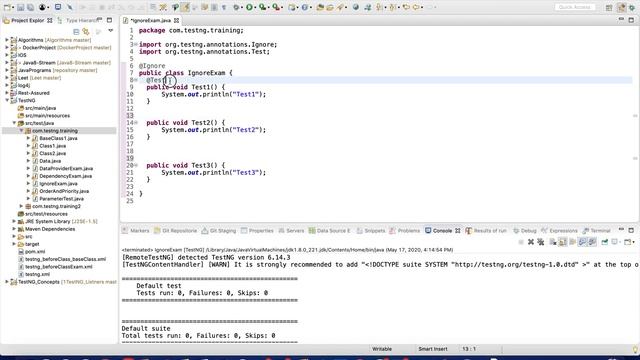
Task: Open the Run button dropdown arrow
Action: pos(255,7)
